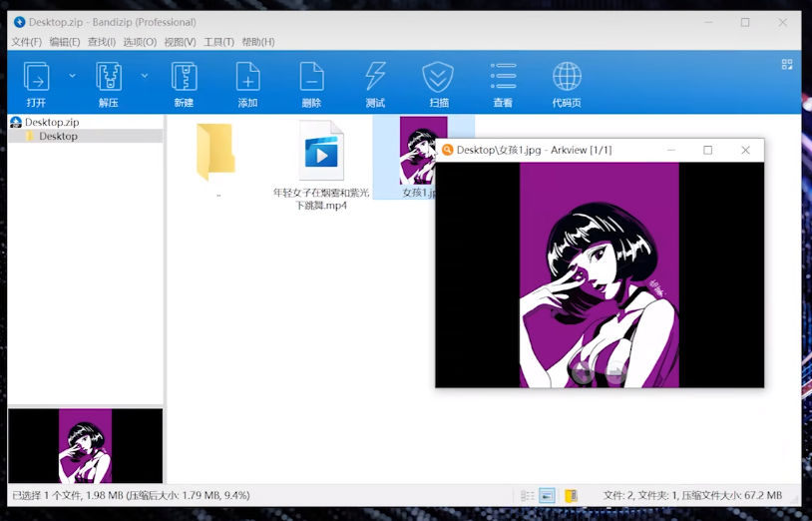Click the Bandizip app icon in title bar
Screen dimensions: 812x521
pyautogui.click(x=20, y=22)
